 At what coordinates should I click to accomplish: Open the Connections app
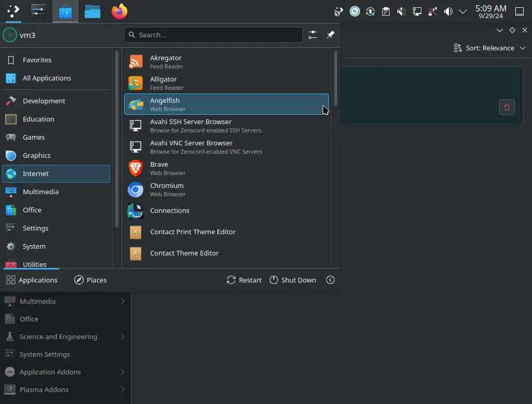tap(227, 211)
